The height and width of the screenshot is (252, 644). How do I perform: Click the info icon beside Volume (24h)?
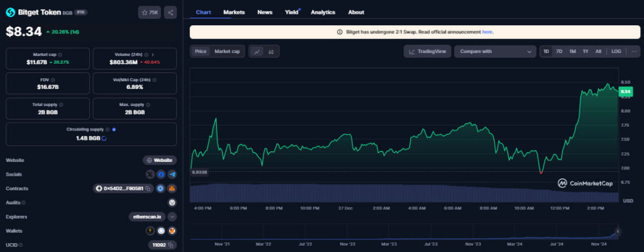147,54
